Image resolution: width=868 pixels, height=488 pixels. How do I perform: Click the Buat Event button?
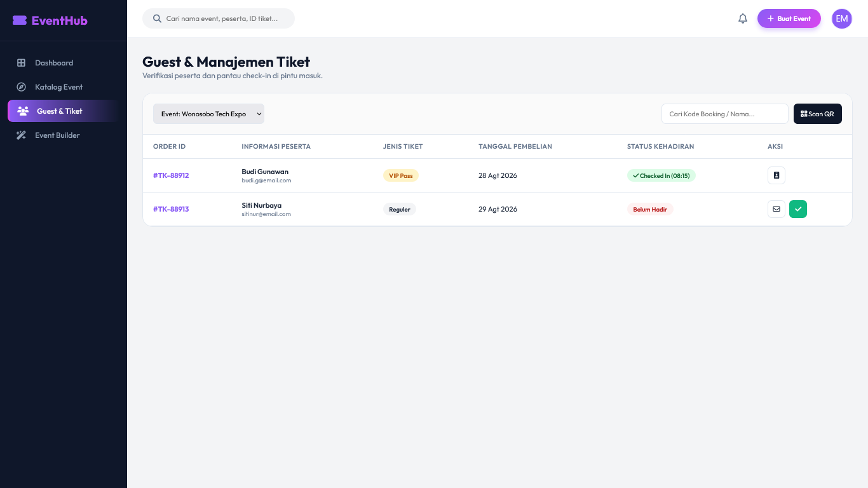[789, 18]
